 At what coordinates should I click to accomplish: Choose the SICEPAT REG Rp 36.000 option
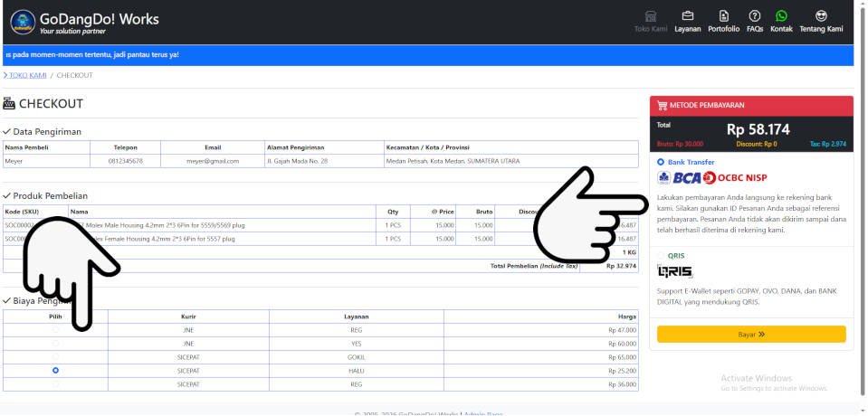[x=56, y=384]
